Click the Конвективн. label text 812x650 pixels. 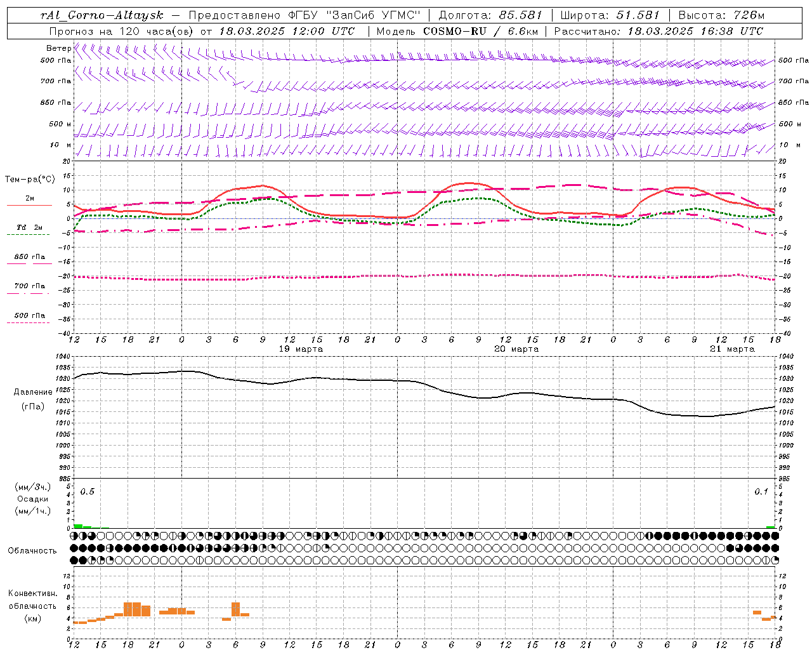click(x=32, y=594)
